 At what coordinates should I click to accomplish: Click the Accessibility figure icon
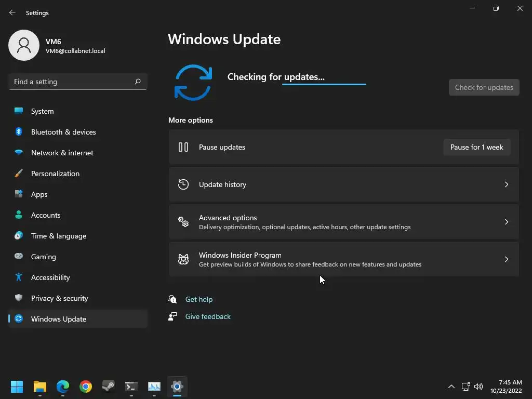click(x=19, y=277)
